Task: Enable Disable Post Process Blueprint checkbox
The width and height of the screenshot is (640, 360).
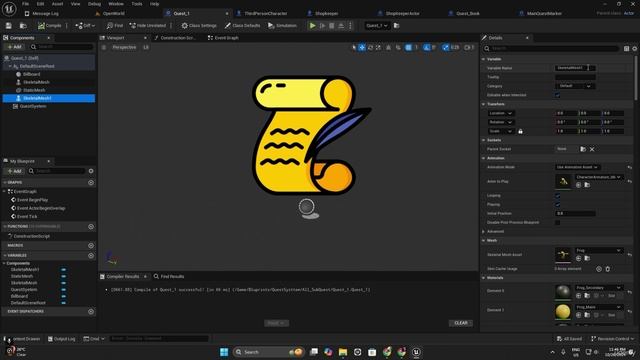Action: [558, 223]
